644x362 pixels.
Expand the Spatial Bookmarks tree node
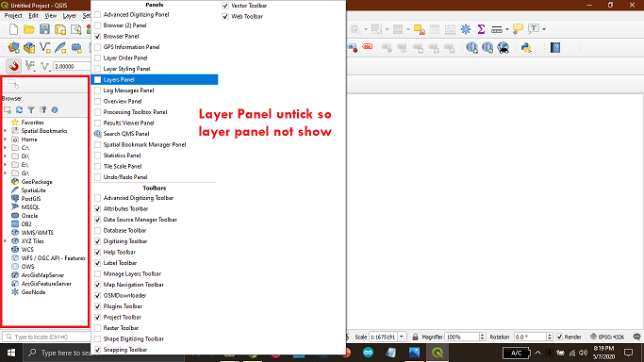5,131
